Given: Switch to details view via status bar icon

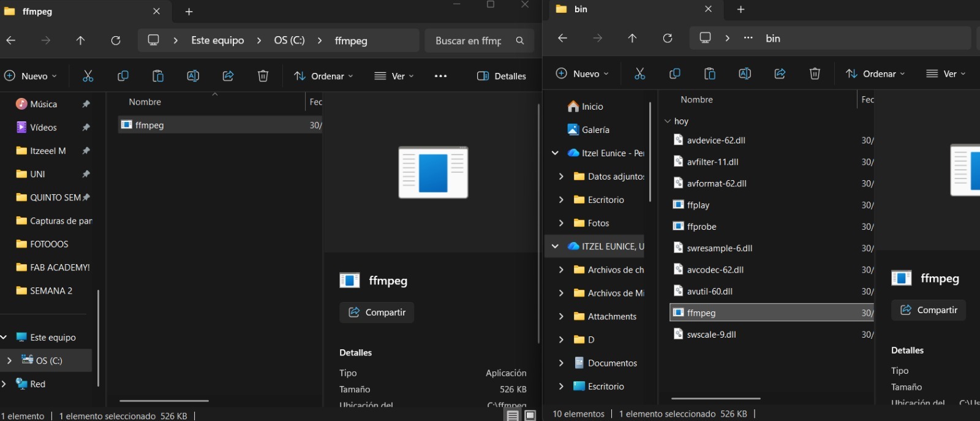Looking at the screenshot, I should pyautogui.click(x=513, y=415).
